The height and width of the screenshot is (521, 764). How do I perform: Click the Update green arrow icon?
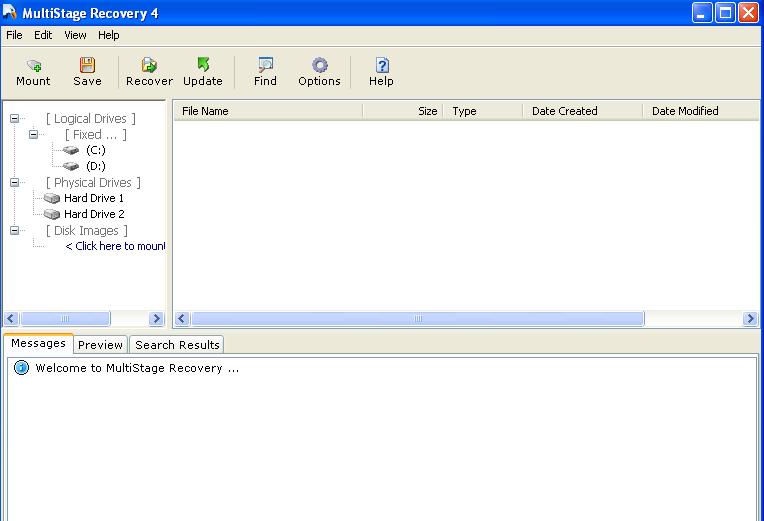(x=203, y=64)
